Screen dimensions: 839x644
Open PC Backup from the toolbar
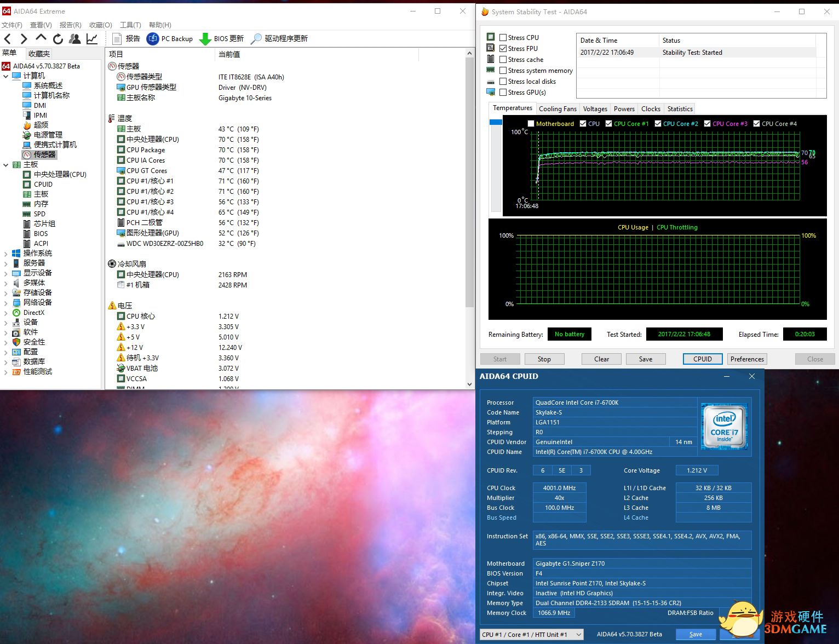pyautogui.click(x=170, y=38)
